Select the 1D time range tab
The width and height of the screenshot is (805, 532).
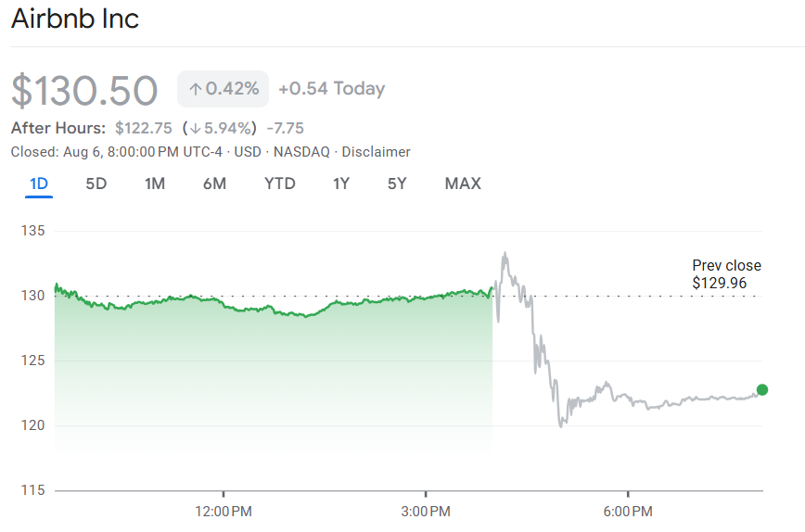[39, 184]
